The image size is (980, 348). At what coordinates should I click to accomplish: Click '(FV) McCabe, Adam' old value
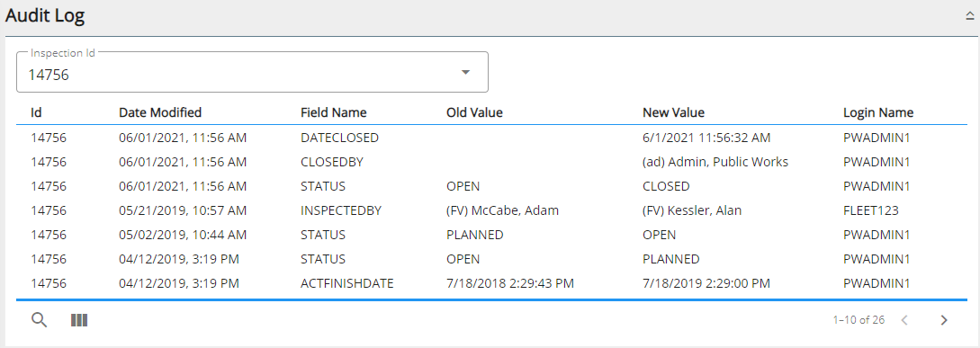502,210
